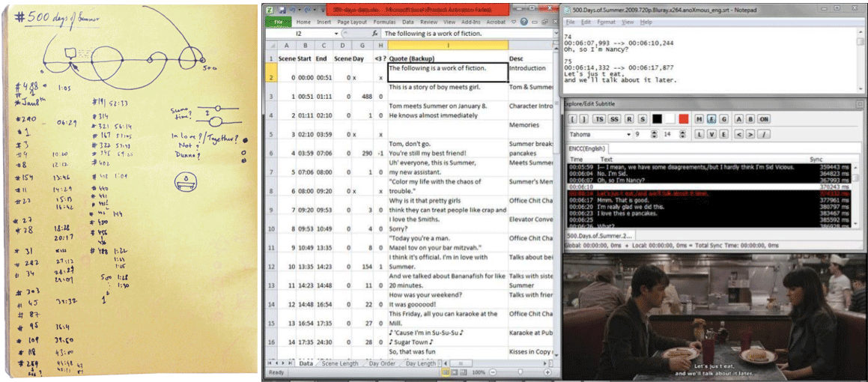Screen dimensions: 868x382
Task: Toggle the highlighted F button in subtitle toolbar
Action: [712, 119]
